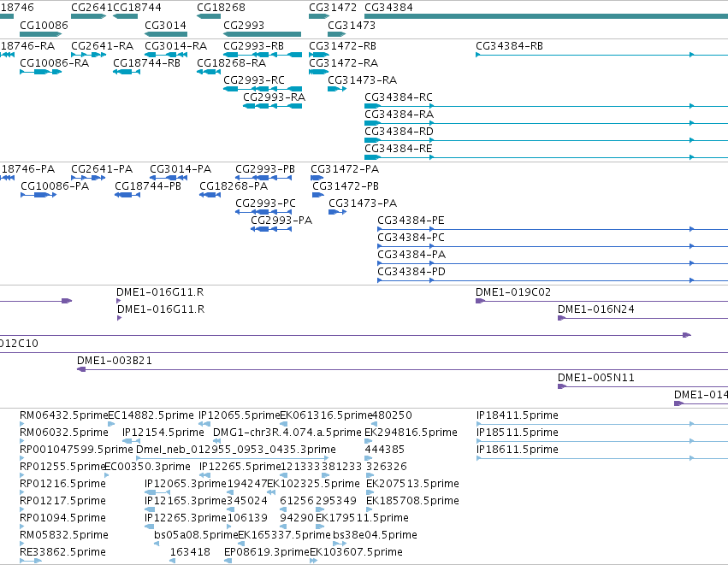This screenshot has height=565, width=728.
Task: Click protein CG18744-PB
Action: pyautogui.click(x=127, y=195)
